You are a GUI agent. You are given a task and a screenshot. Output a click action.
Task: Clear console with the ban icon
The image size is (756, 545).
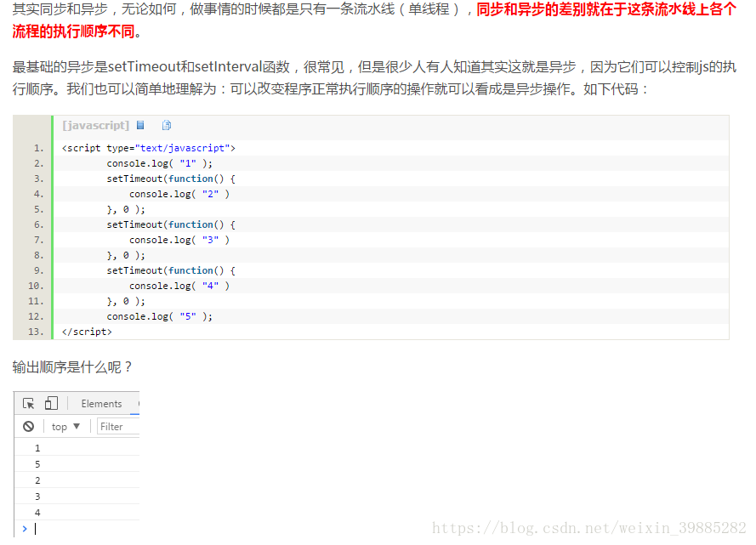pyautogui.click(x=28, y=427)
